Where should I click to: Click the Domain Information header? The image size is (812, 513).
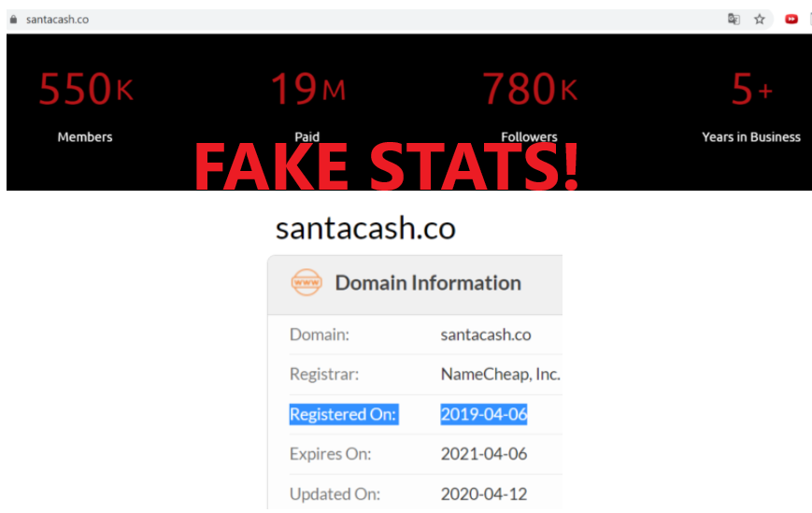(428, 283)
